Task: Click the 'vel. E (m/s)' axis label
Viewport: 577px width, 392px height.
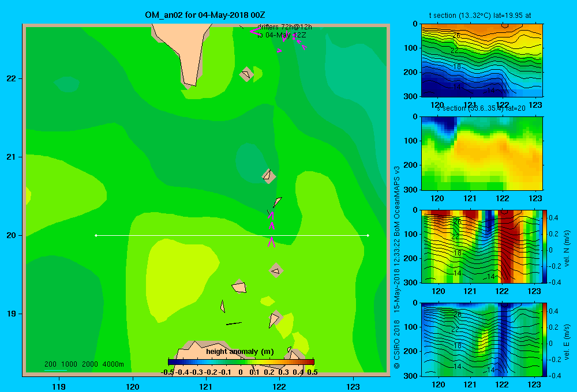Action: [x=567, y=342]
